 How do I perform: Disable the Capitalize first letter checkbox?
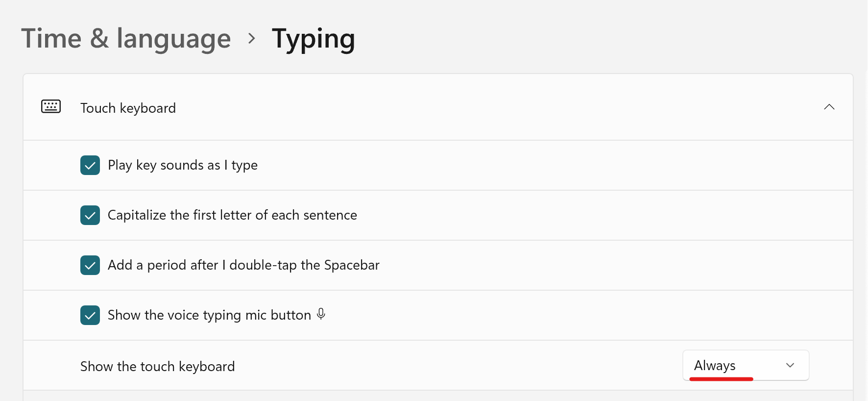tap(90, 215)
